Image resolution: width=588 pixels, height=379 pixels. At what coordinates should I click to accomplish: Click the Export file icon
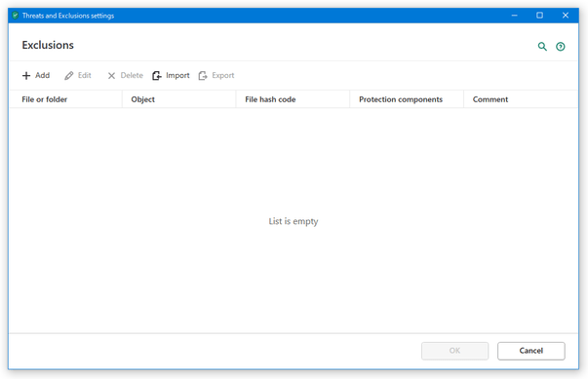[x=203, y=76]
